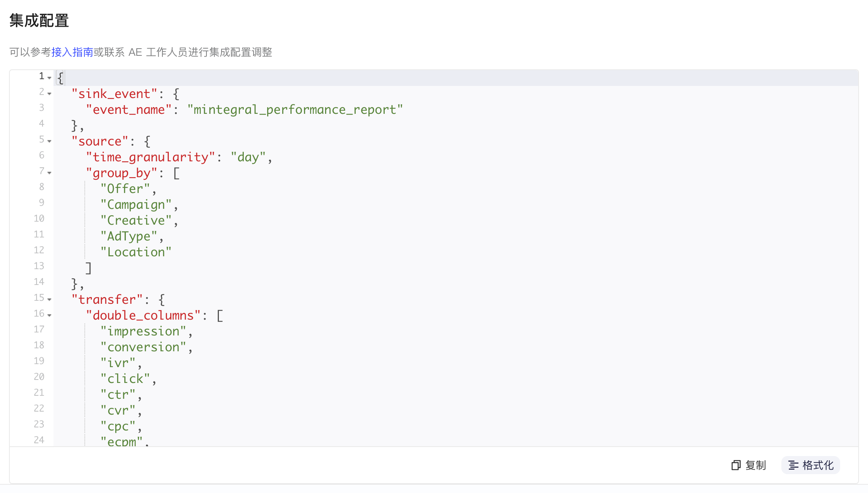The image size is (868, 493).
Task: Click the "Location" entry
Action: 136,252
